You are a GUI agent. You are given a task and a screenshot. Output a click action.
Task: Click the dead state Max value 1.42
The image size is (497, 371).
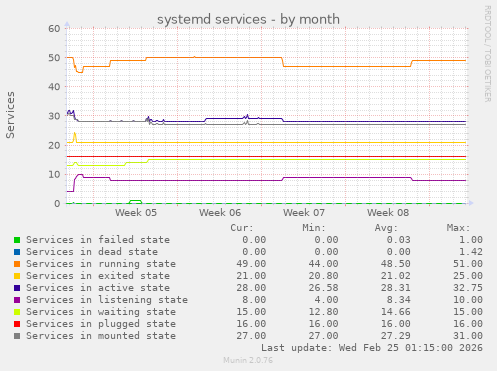(471, 252)
